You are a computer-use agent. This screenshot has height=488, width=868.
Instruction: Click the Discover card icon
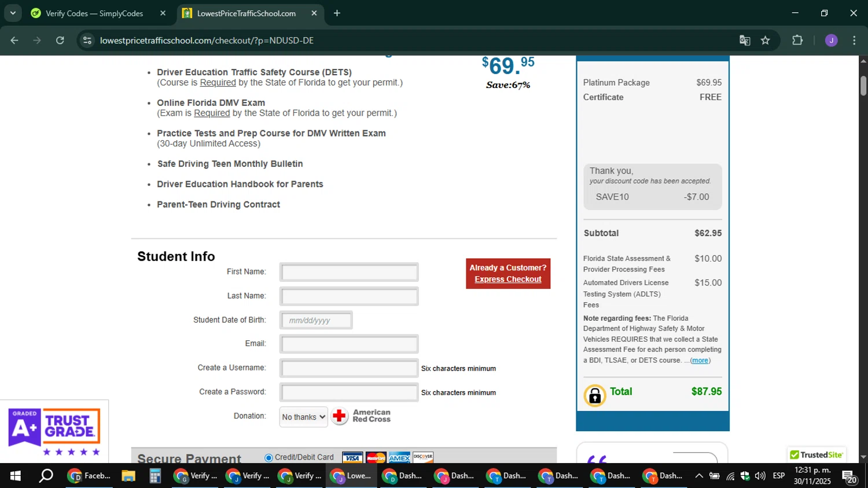pos(423,458)
